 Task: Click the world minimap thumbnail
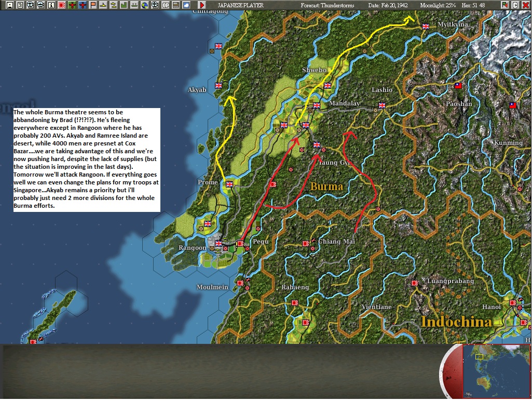click(496, 371)
